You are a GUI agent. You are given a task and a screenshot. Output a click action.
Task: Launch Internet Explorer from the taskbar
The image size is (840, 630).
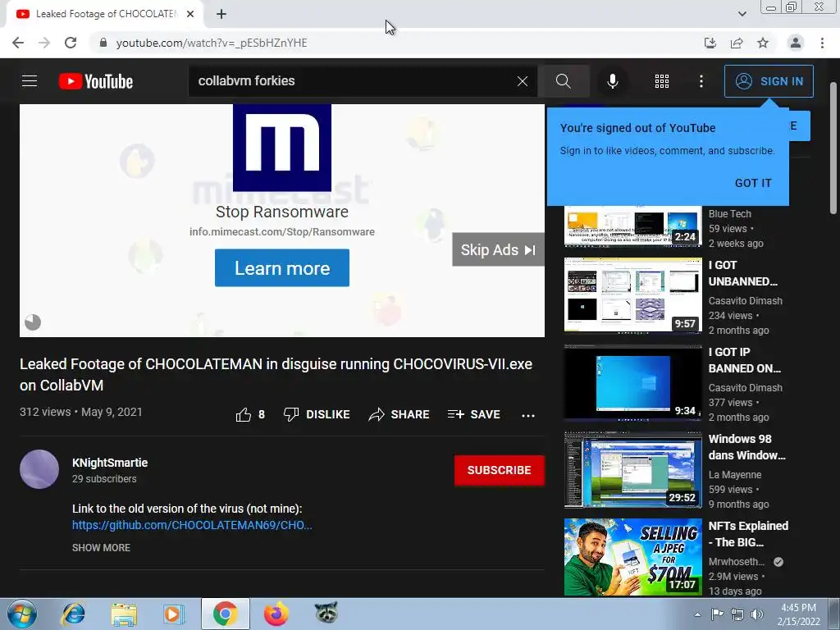point(73,614)
